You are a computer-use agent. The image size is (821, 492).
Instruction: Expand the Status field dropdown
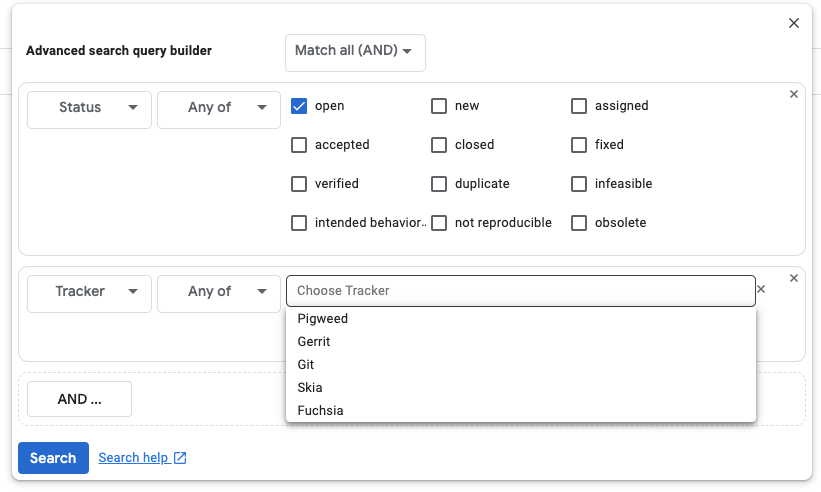click(89, 108)
